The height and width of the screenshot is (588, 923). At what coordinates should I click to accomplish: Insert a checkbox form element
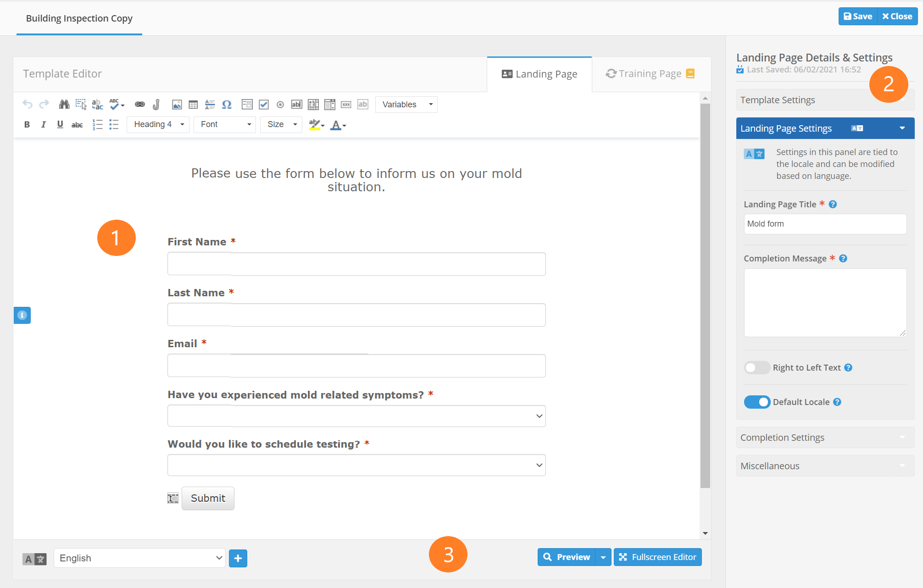pos(264,105)
